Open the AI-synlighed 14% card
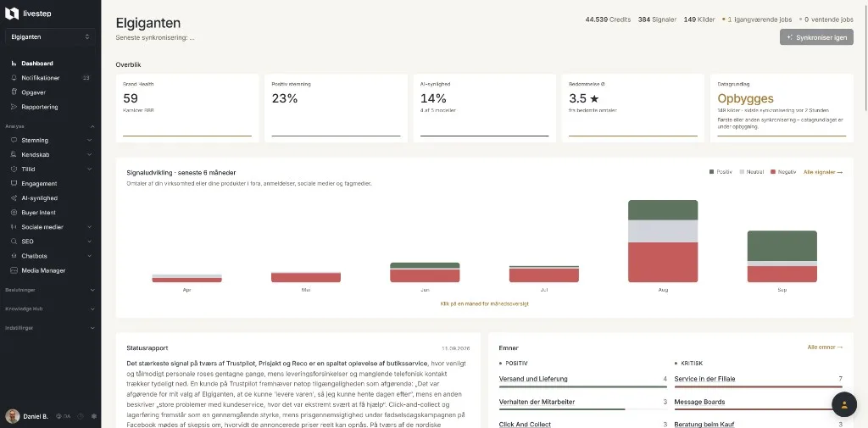 484,108
